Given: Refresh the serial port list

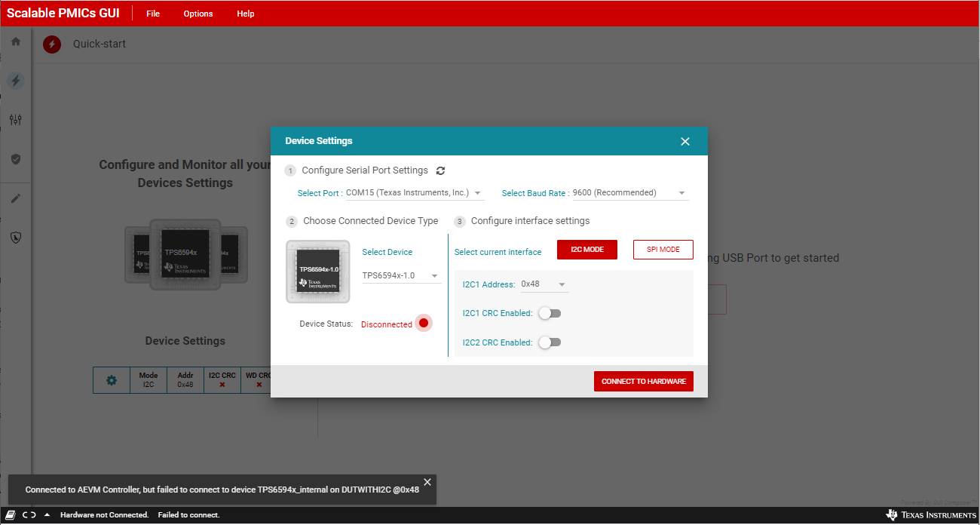Looking at the screenshot, I should tap(441, 171).
